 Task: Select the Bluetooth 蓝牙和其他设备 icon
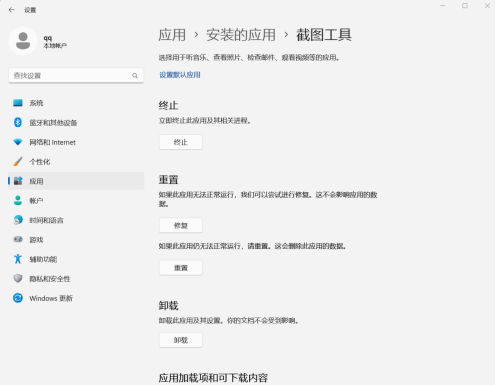pyautogui.click(x=18, y=122)
